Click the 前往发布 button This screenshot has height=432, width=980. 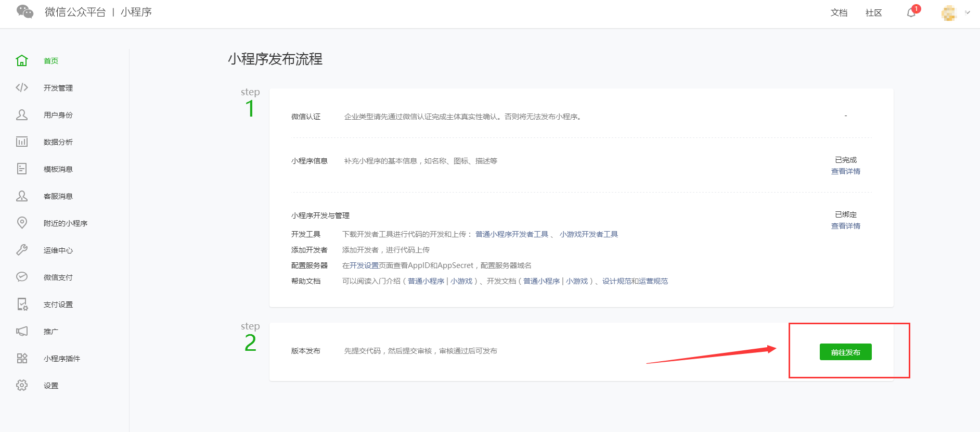tap(846, 352)
